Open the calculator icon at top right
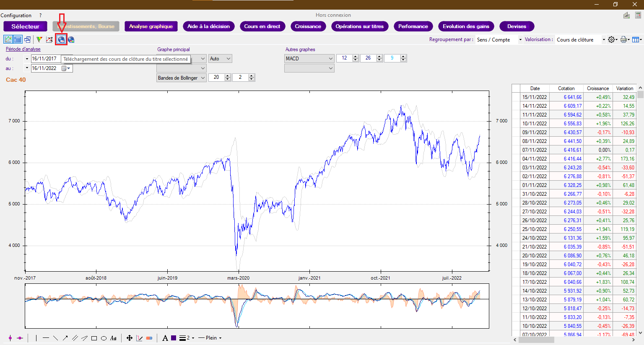644x345 pixels. coord(638,16)
